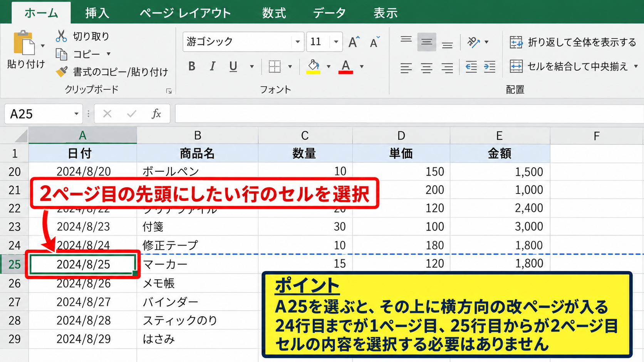The image size is (644, 362).
Task: Select column header D
Action: [401, 135]
